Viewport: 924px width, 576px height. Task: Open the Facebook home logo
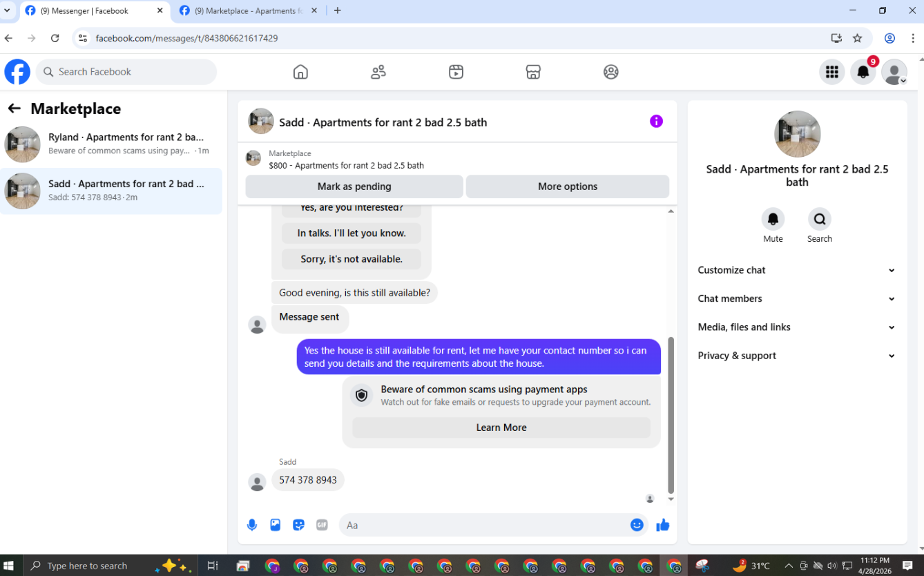[17, 72]
